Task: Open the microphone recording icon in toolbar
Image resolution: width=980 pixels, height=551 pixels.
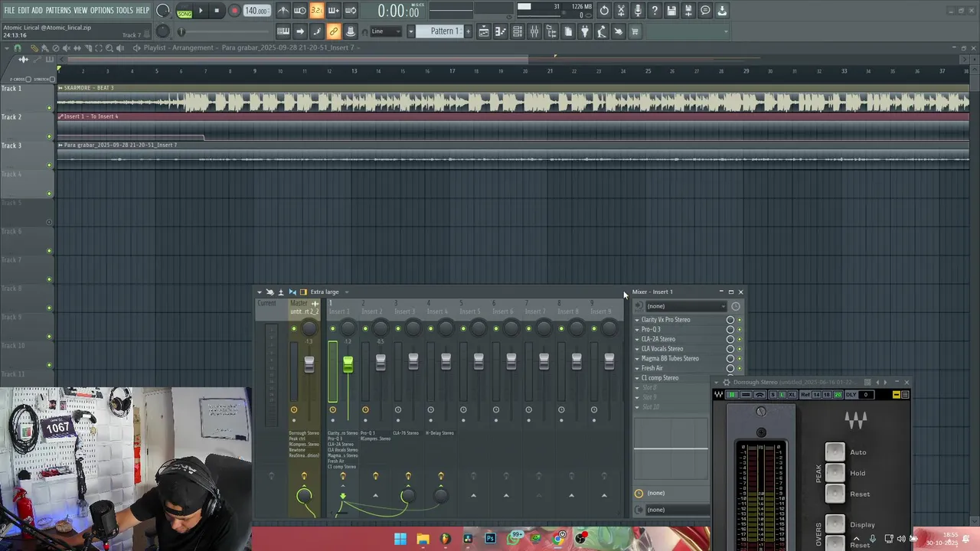Action: (638, 11)
